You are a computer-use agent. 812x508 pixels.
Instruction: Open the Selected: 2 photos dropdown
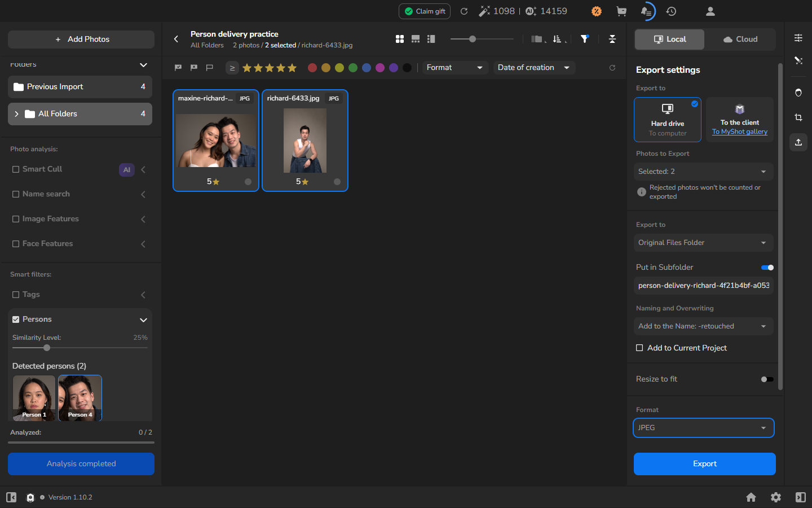point(704,172)
